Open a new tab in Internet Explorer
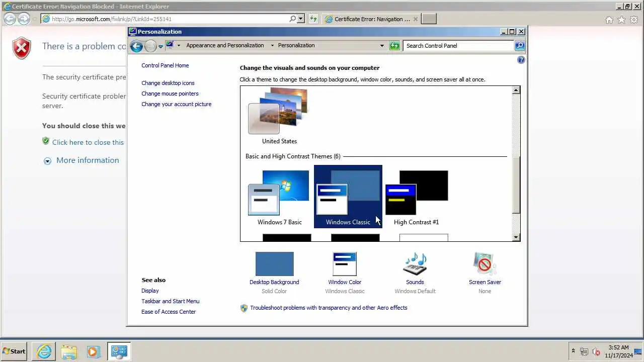This screenshot has width=644, height=362. pos(429,19)
